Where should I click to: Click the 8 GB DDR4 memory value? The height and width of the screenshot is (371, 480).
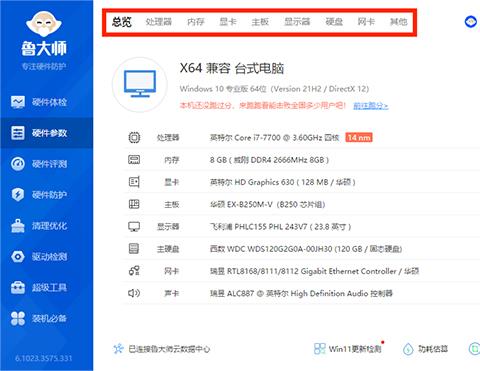coord(269,160)
